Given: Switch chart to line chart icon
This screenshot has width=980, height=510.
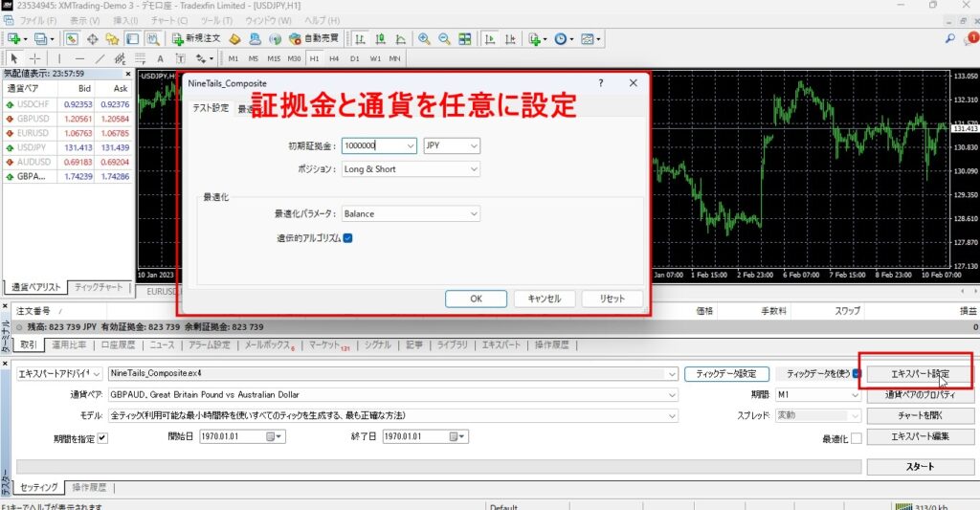Looking at the screenshot, I should tap(400, 38).
